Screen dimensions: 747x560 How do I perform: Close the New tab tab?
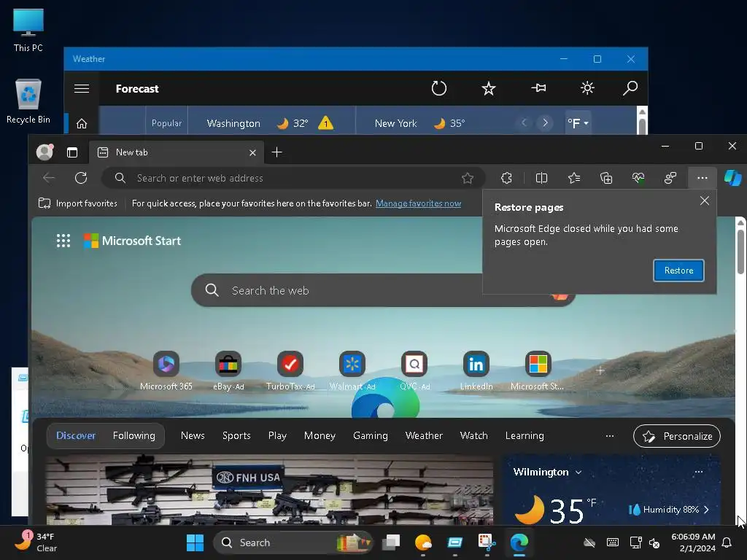point(252,153)
